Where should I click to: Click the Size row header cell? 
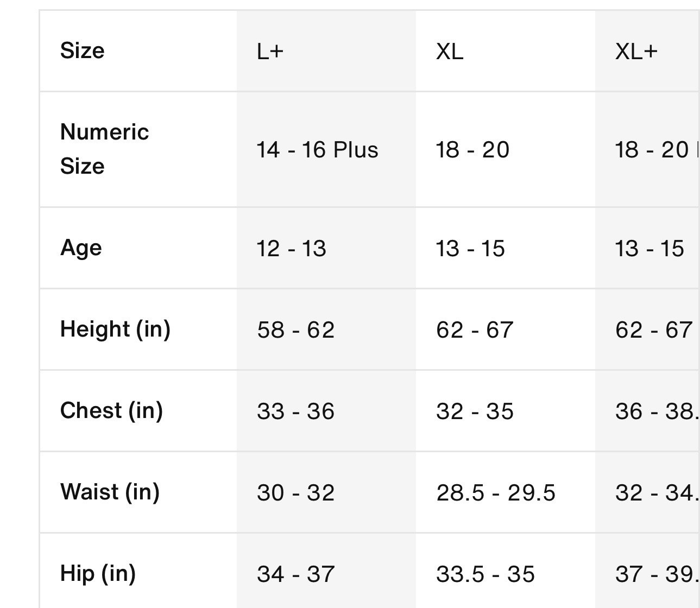[x=138, y=51]
